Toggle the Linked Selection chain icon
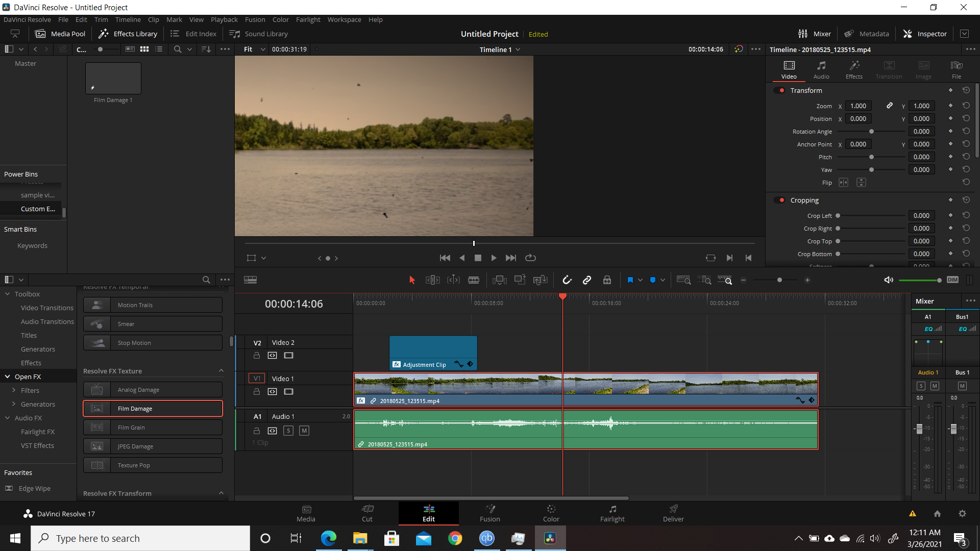The image size is (980, 551). [x=587, y=280]
